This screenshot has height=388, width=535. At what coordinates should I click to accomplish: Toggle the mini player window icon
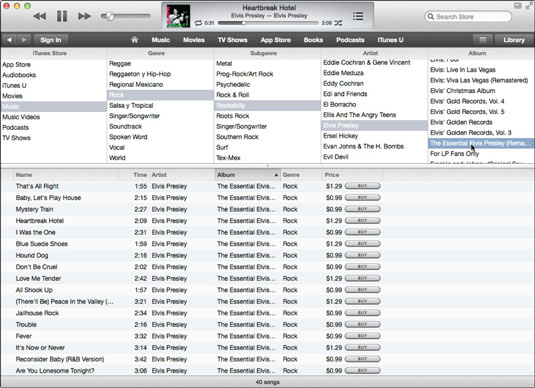(517, 5)
